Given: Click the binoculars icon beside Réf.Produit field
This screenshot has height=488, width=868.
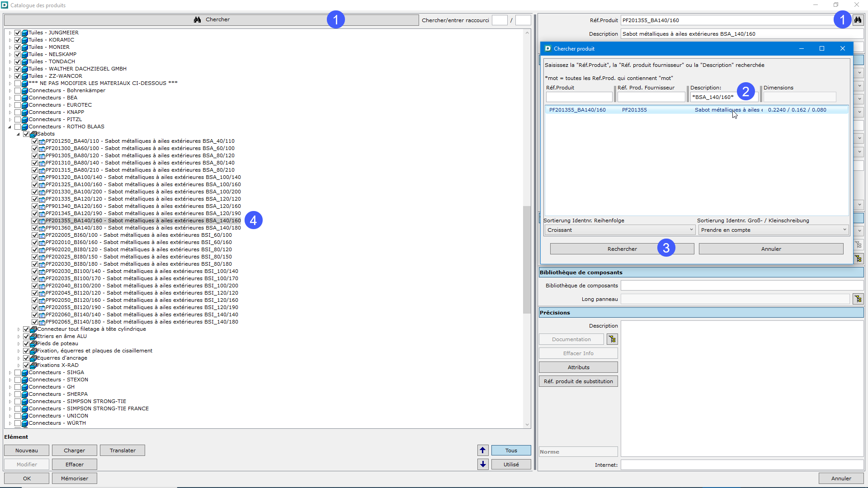Looking at the screenshot, I should coord(858,20).
